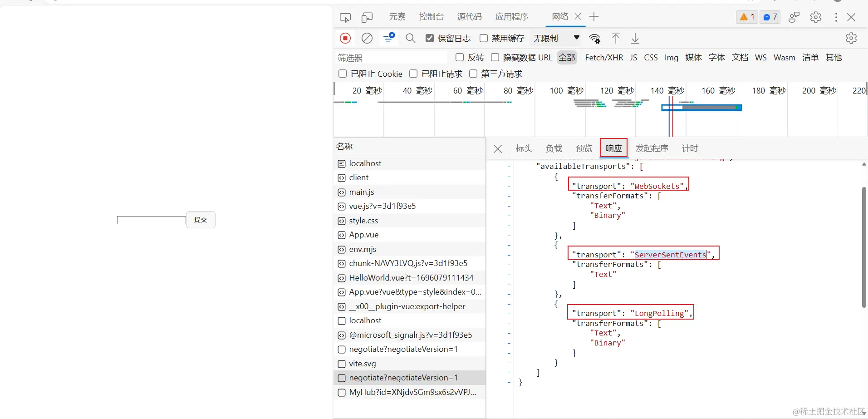Tick the 反转 filter checkbox

(460, 57)
